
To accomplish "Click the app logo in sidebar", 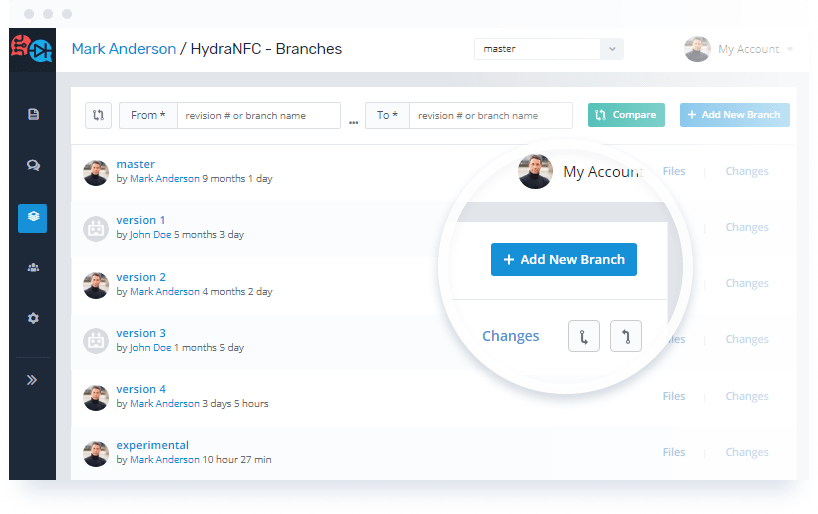I will pyautogui.click(x=32, y=49).
